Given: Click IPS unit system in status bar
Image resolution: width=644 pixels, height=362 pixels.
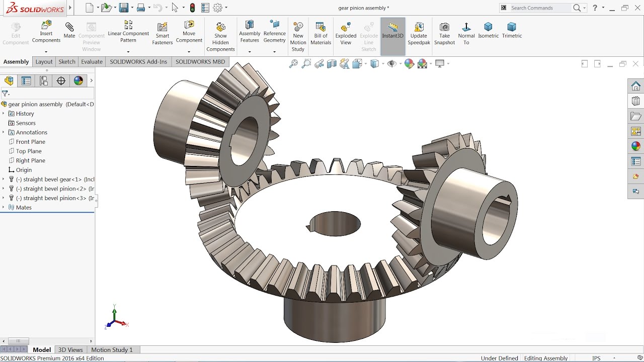Looking at the screenshot, I should (596, 358).
